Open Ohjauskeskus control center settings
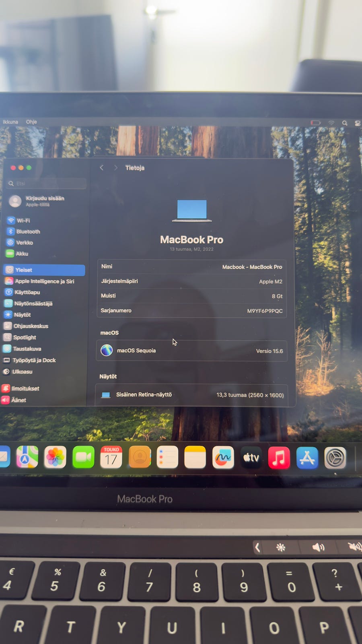Image resolution: width=362 pixels, height=644 pixels. point(26,326)
